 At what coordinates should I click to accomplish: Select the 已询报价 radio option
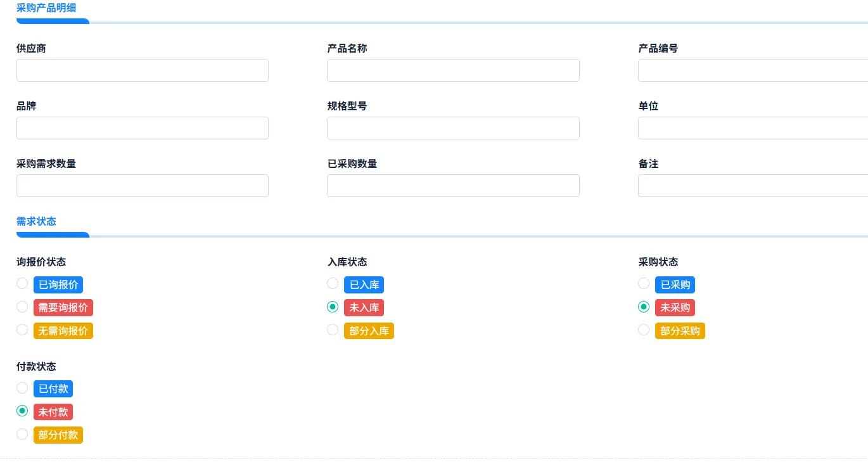coord(22,283)
